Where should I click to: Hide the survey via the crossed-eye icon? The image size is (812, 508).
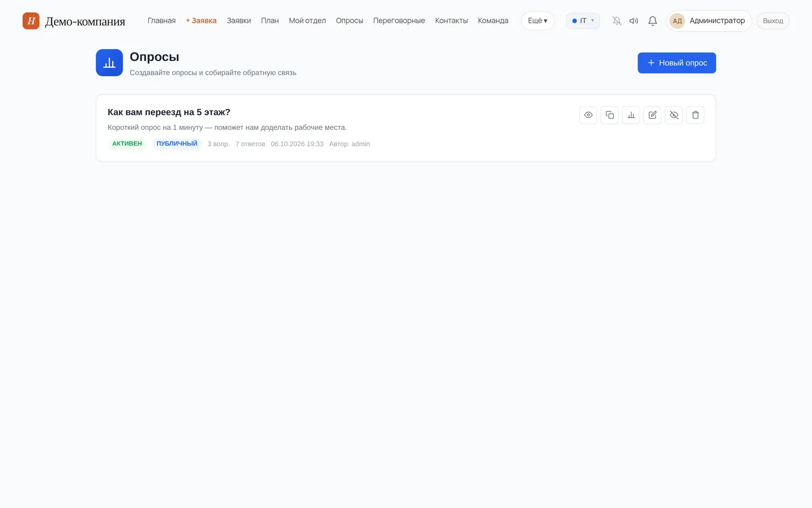click(x=674, y=115)
